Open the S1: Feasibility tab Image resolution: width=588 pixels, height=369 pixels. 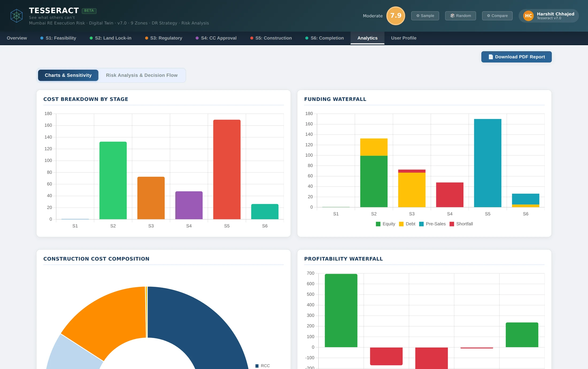[x=58, y=38]
